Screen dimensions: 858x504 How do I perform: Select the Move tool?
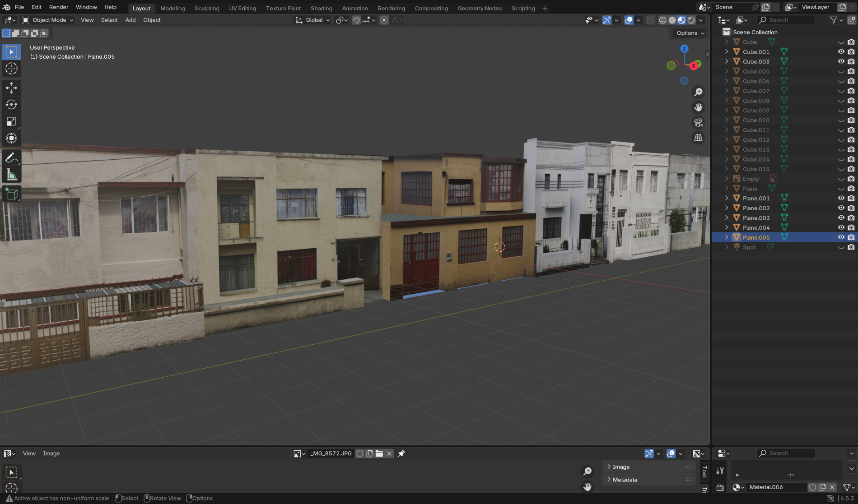point(11,88)
